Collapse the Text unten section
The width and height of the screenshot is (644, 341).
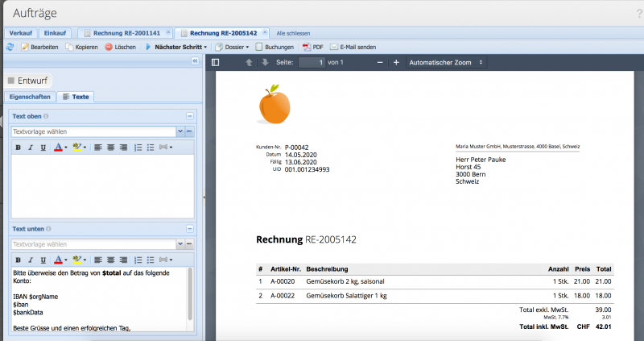point(190,229)
